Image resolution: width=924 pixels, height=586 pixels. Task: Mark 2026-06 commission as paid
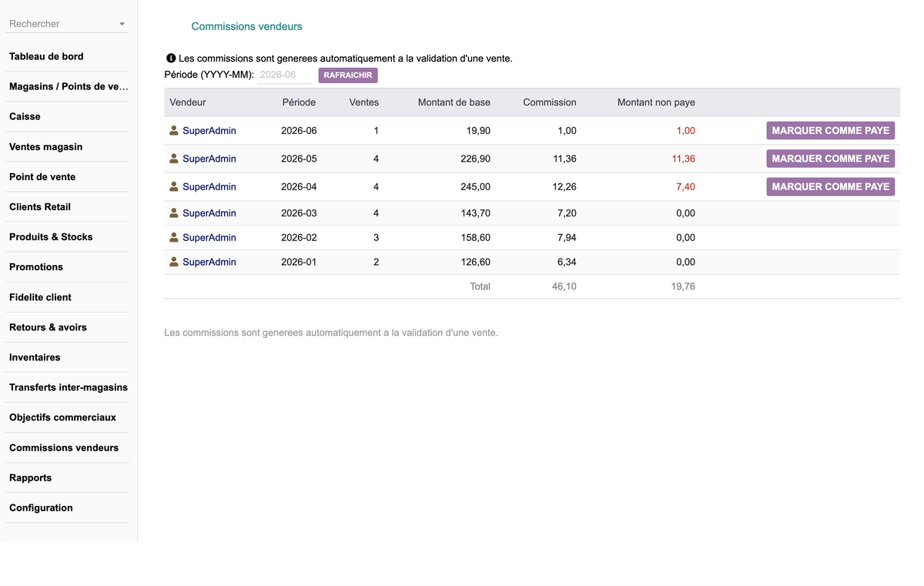831,131
